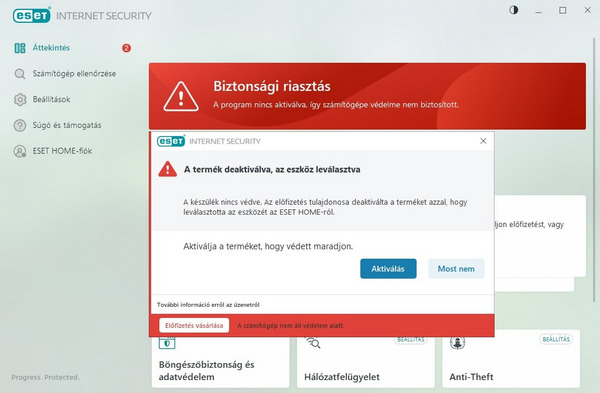600x393 pixels.
Task: Click the user account icon in sidebar
Action: 20,151
